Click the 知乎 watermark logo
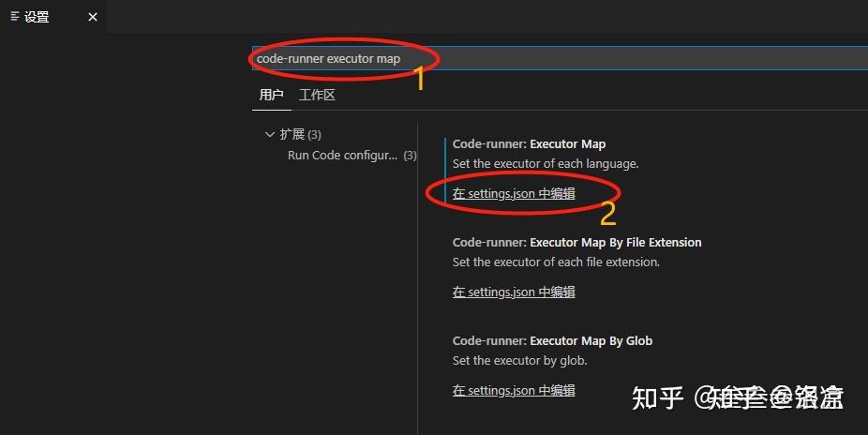 658,397
